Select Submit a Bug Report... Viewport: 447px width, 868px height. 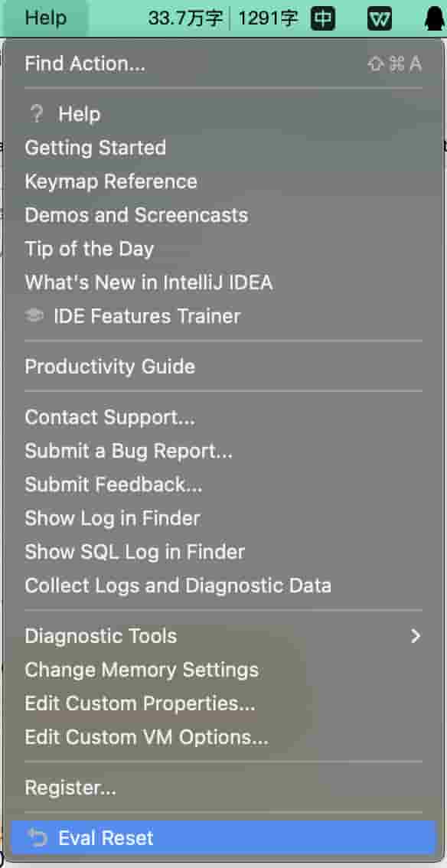pyautogui.click(x=223, y=451)
